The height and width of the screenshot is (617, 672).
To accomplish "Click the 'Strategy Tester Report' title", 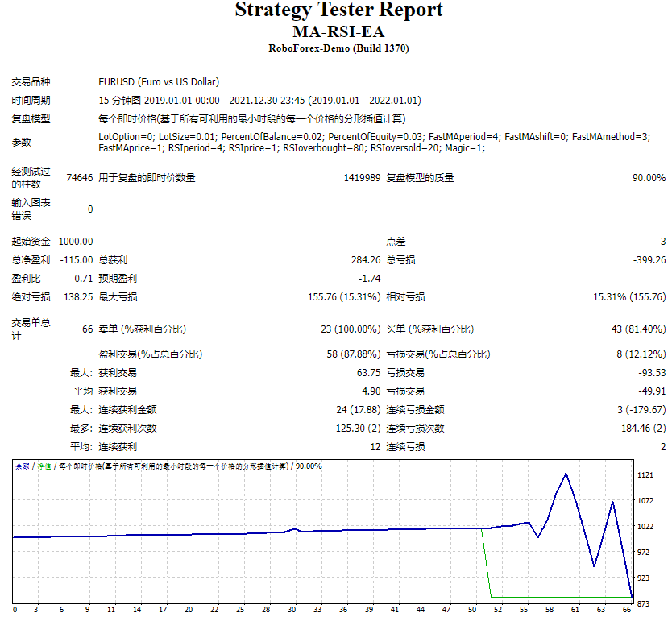I will pos(338,10).
